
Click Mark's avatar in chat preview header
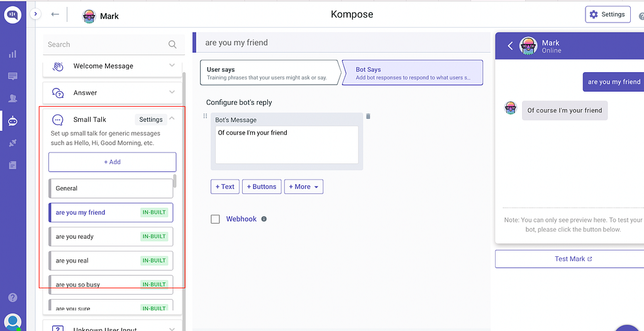(x=528, y=45)
